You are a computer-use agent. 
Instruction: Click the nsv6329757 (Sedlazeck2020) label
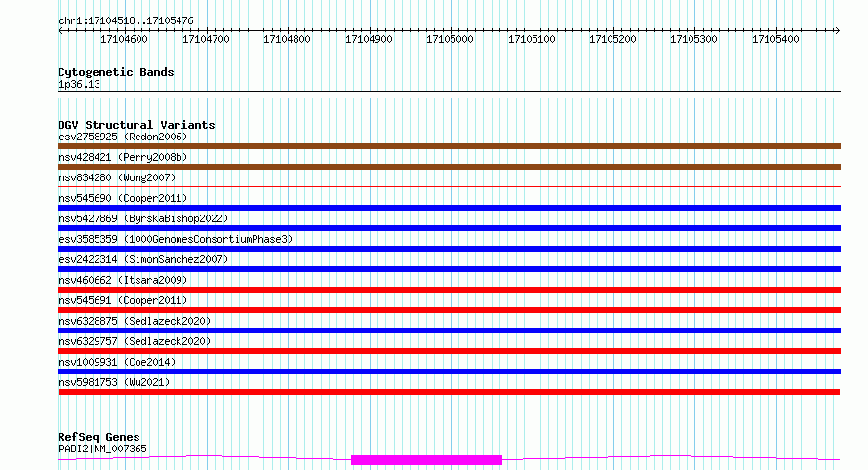tap(135, 341)
